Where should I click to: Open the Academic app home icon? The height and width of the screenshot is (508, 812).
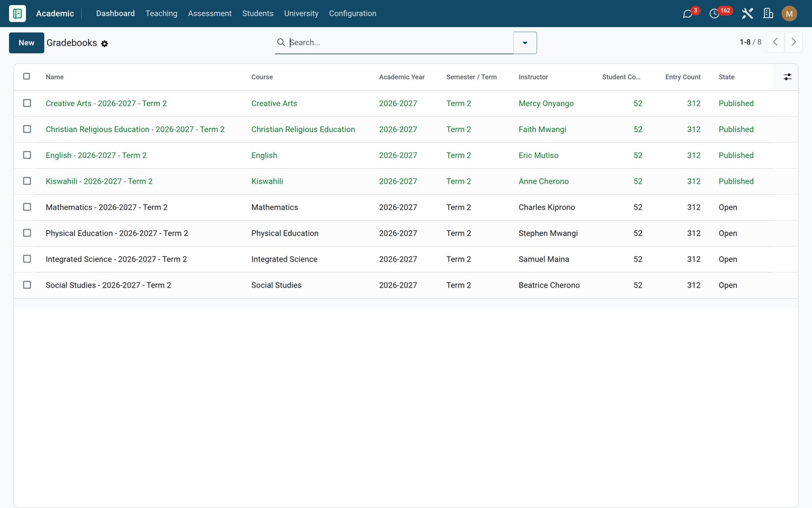tap(17, 13)
